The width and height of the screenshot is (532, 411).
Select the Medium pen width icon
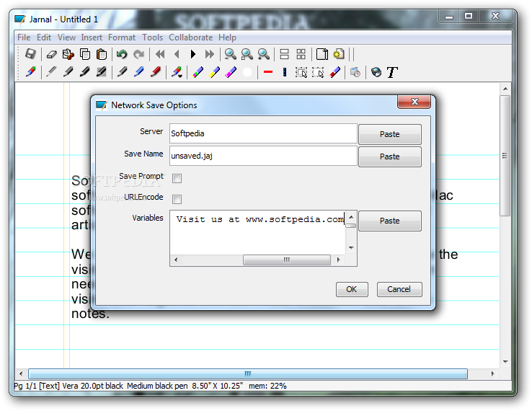coord(68,72)
